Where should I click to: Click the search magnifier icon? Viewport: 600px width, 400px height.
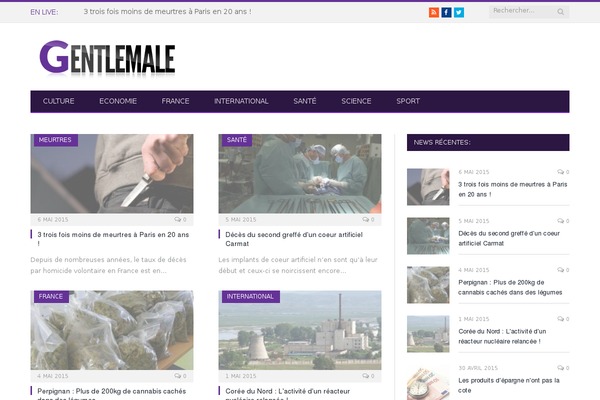point(560,12)
